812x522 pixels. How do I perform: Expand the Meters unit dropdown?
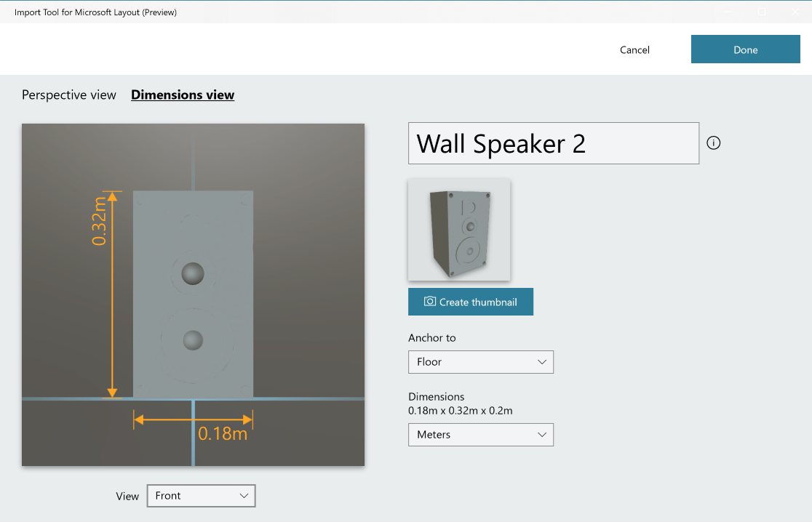pyautogui.click(x=481, y=434)
